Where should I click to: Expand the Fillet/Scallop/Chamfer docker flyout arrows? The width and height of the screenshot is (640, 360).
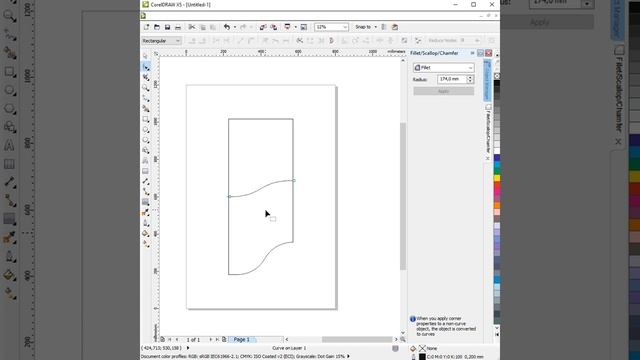pos(472,53)
